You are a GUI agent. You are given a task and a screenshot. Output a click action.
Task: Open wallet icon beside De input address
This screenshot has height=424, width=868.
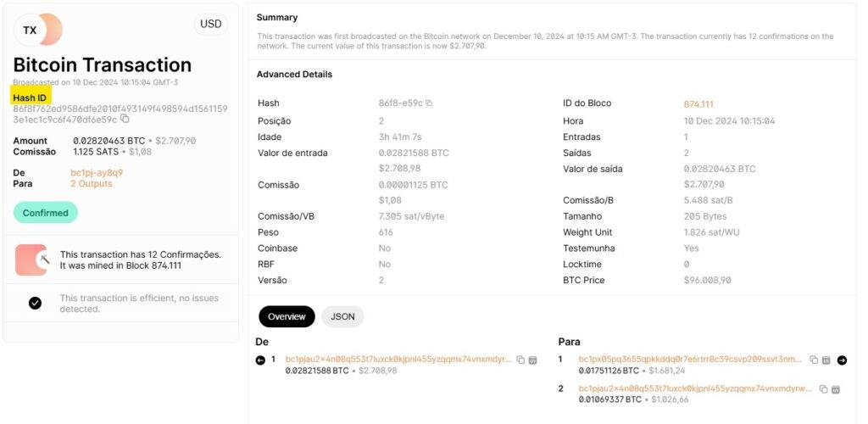[532, 360]
